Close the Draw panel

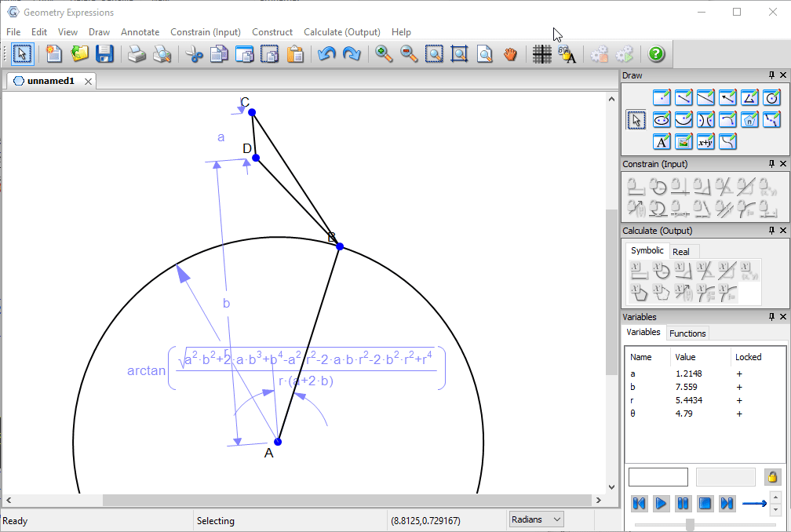pyautogui.click(x=783, y=75)
